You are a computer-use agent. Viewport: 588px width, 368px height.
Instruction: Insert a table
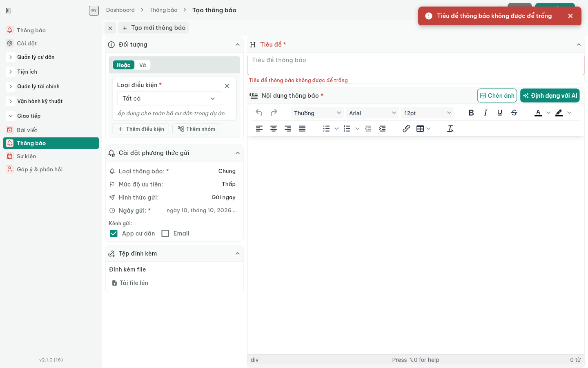(420, 129)
